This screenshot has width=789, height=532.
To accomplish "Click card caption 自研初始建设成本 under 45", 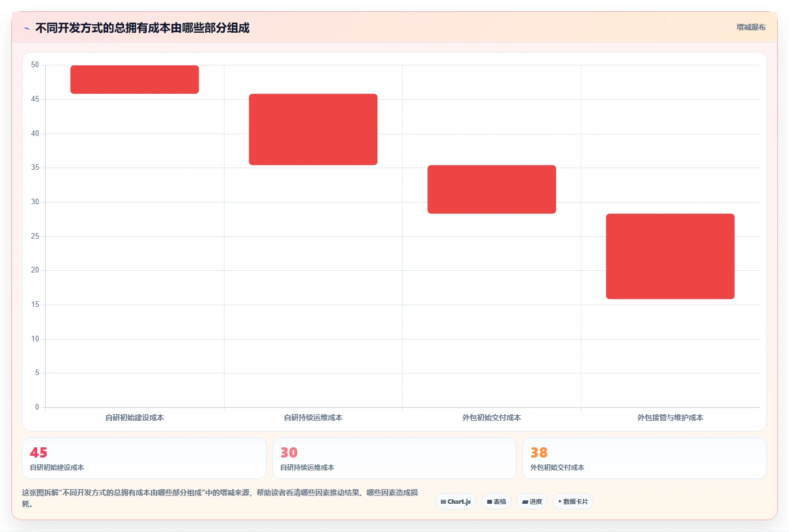I will coord(57,468).
